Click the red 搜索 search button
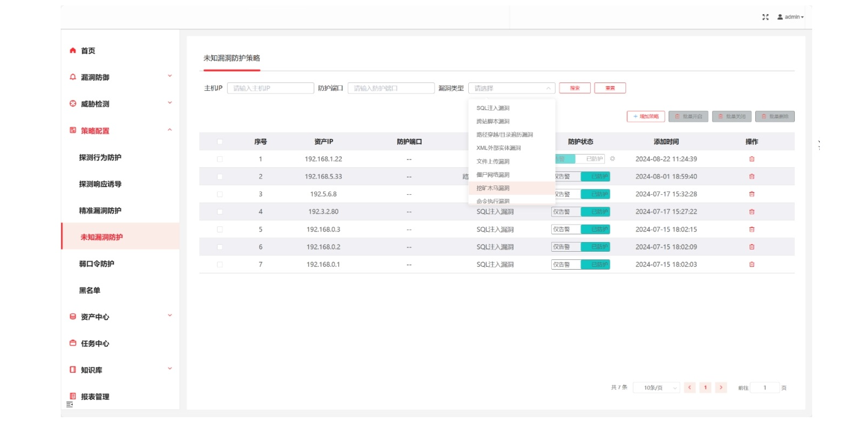The height and width of the screenshot is (434, 868). pyautogui.click(x=575, y=88)
